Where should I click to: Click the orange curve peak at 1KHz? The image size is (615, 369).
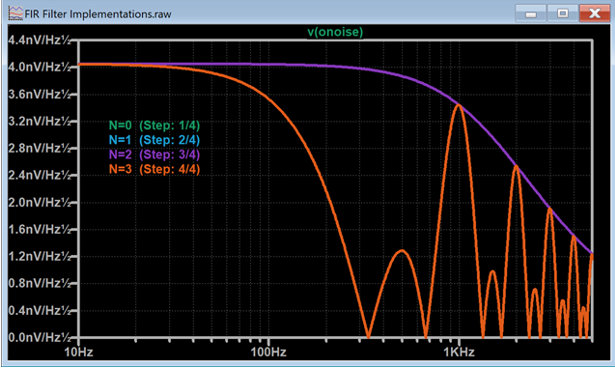coord(458,105)
